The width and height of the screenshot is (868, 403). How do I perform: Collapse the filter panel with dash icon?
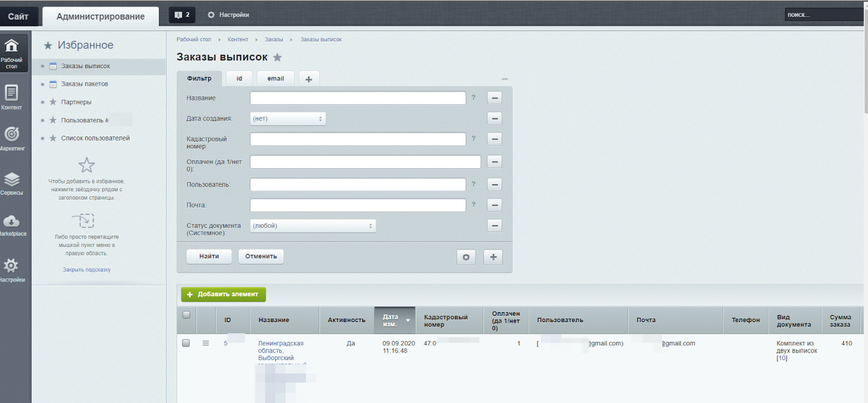coord(504,79)
